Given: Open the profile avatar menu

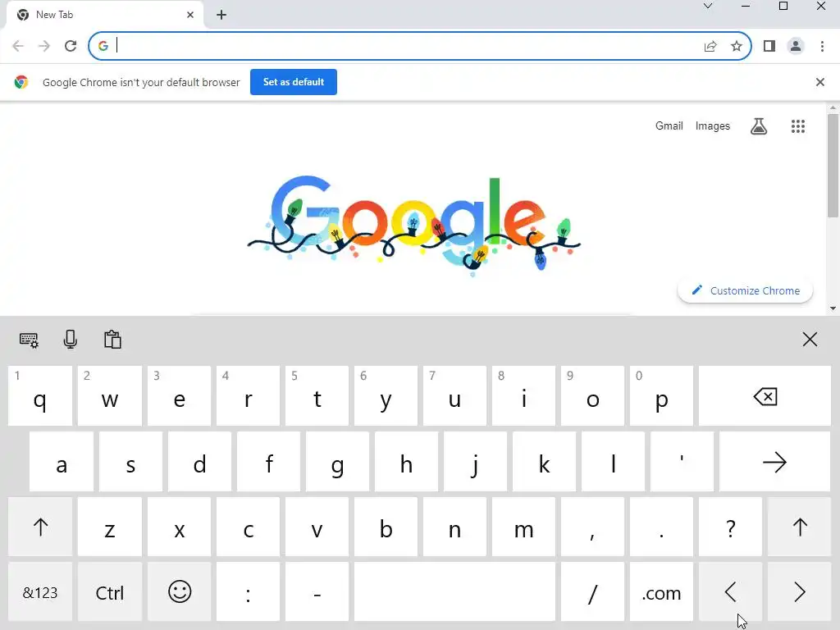Looking at the screenshot, I should [796, 46].
